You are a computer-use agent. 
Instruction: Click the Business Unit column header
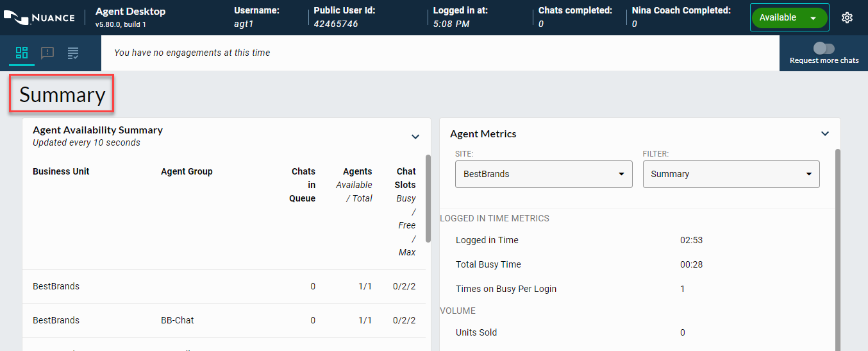[x=61, y=171]
